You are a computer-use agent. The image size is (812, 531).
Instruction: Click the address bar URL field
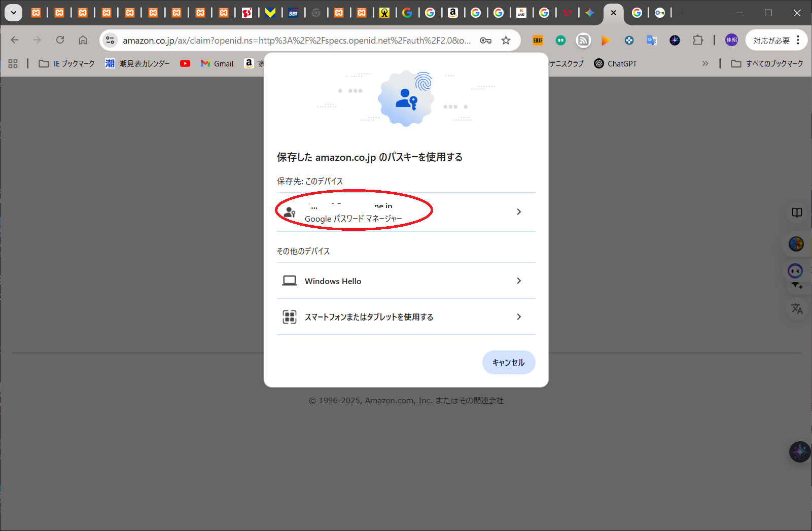(x=297, y=41)
